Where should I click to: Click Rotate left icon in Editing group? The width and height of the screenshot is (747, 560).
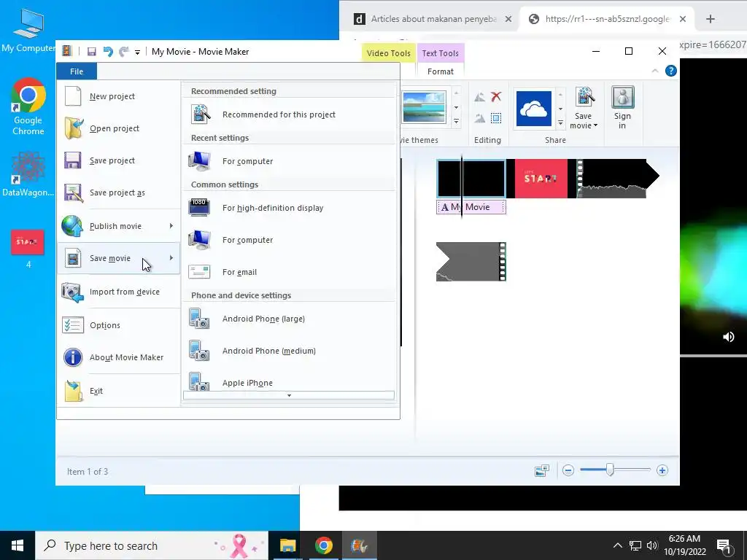(x=480, y=97)
